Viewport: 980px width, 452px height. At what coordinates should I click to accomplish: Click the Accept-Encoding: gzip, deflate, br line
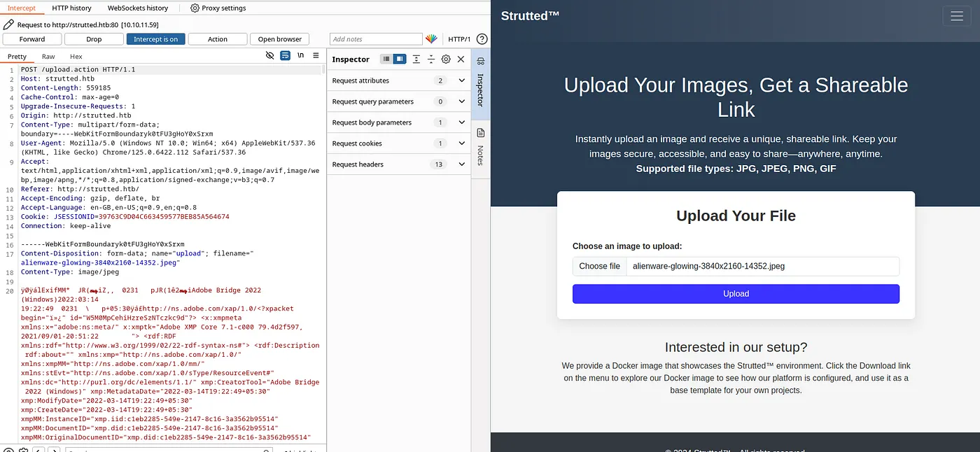click(90, 198)
